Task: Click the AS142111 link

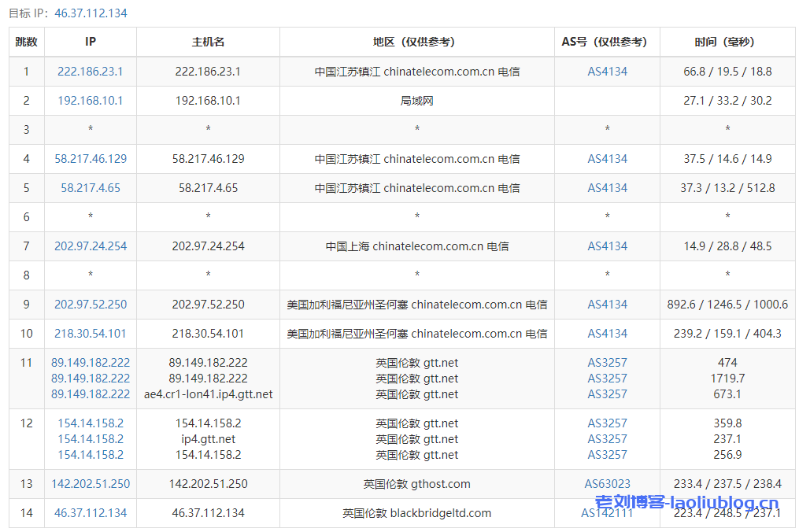Action: [x=607, y=513]
